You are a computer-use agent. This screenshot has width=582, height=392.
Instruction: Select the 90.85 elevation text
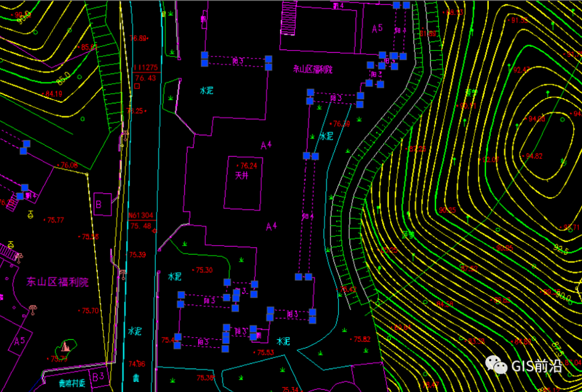504,248
